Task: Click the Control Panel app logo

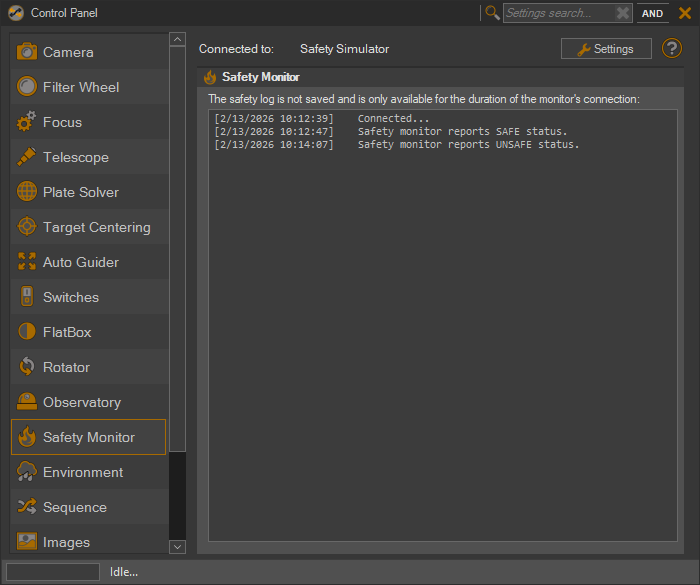Action: (x=16, y=13)
